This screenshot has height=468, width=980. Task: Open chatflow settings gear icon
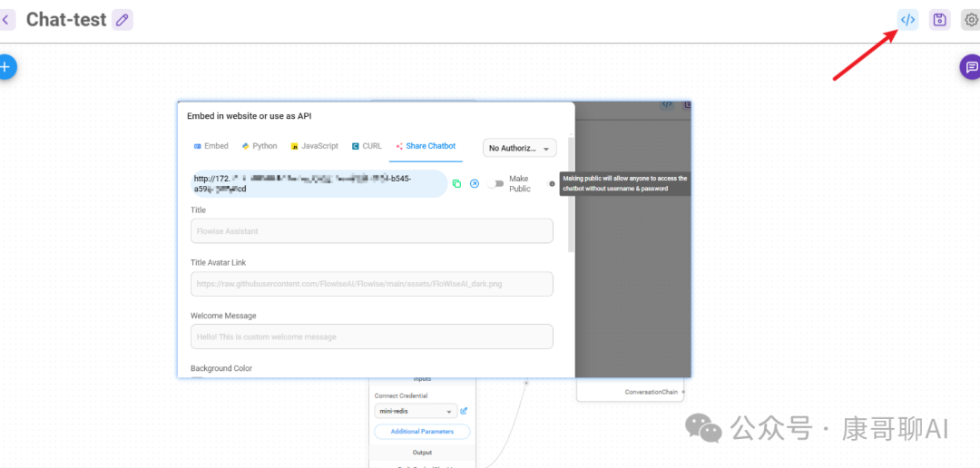point(971,20)
